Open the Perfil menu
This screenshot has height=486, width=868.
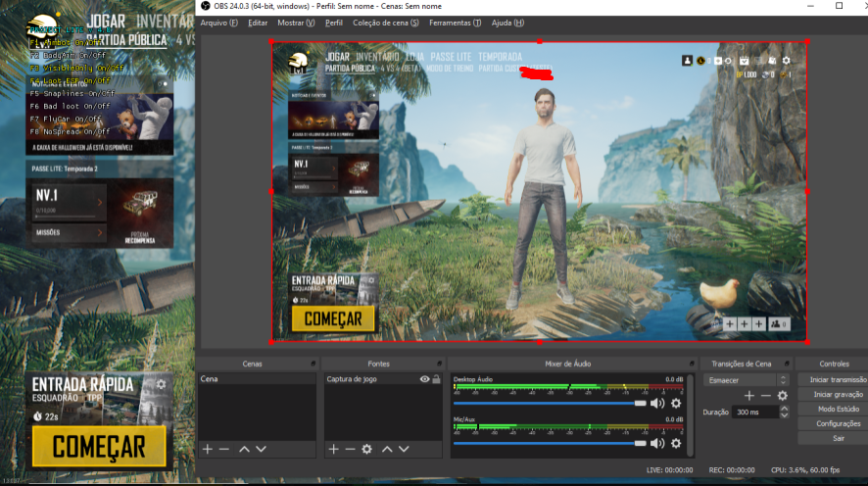[334, 23]
